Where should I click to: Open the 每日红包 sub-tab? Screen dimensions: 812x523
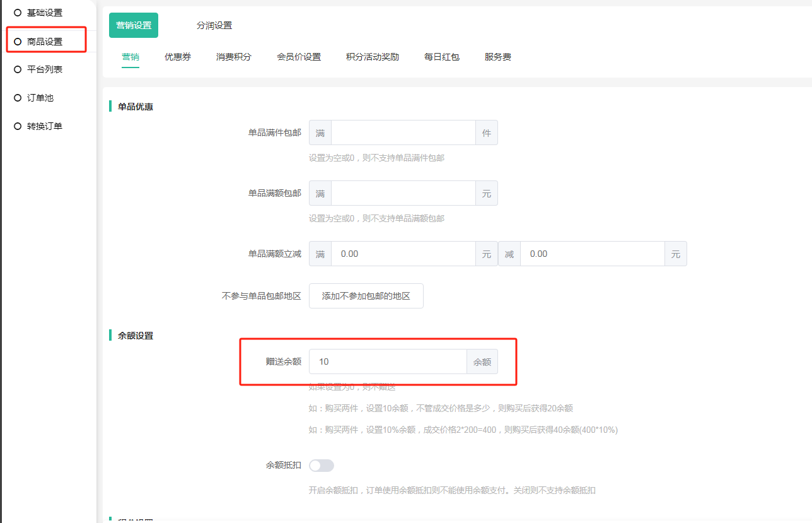pos(442,57)
